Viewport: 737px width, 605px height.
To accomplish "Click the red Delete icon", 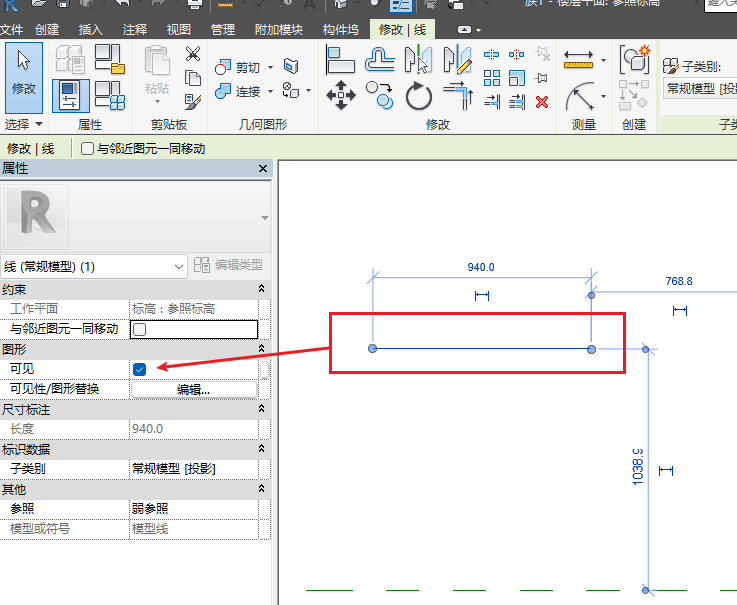I will pos(542,102).
